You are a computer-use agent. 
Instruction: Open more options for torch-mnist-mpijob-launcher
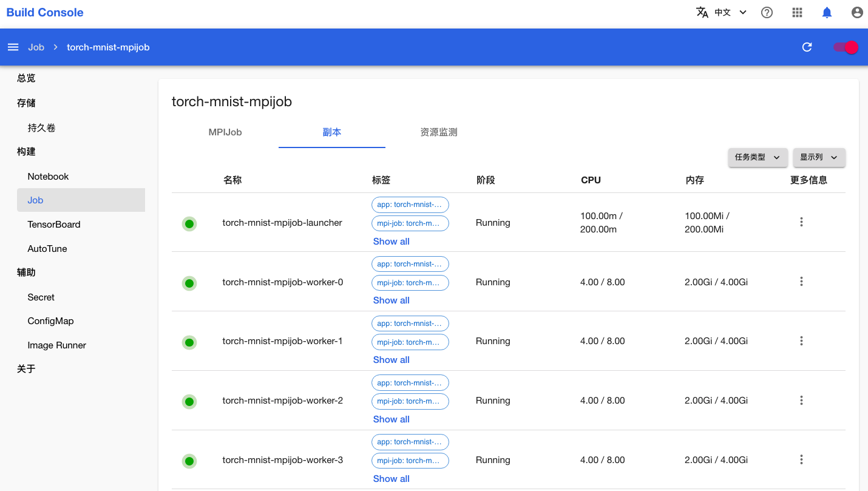click(x=801, y=222)
